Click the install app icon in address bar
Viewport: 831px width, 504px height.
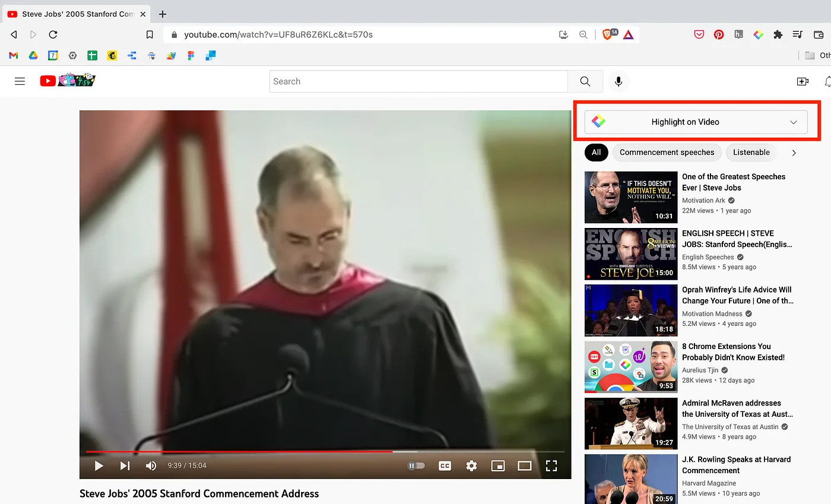click(564, 34)
